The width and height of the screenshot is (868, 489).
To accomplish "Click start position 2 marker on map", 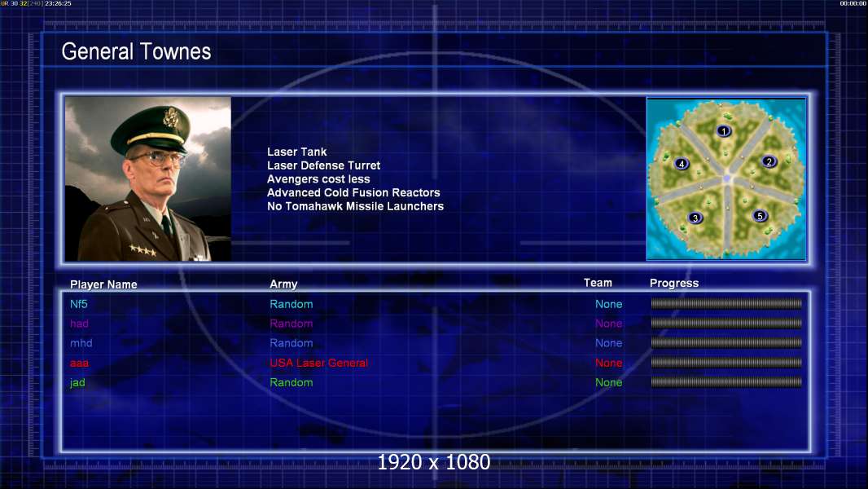I will pos(769,161).
